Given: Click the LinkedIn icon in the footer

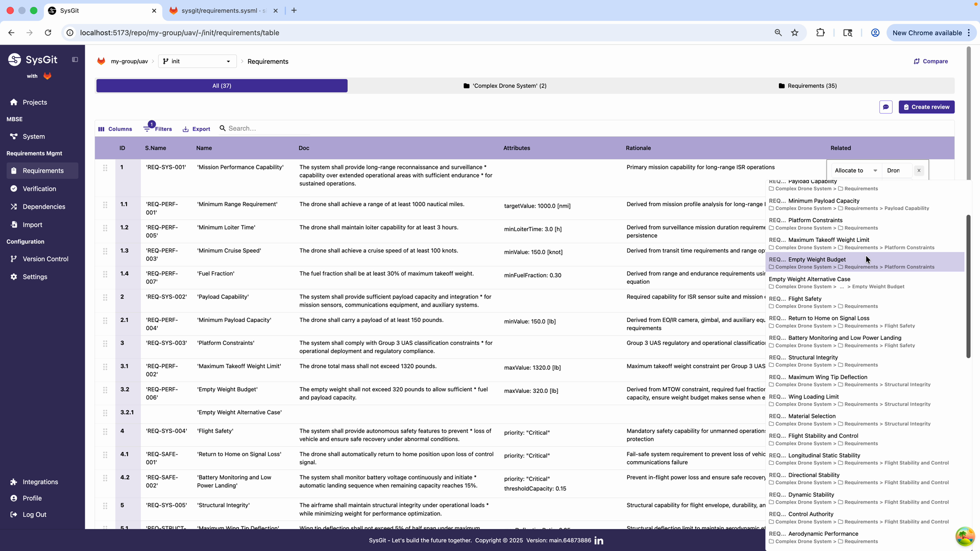Looking at the screenshot, I should click(599, 540).
